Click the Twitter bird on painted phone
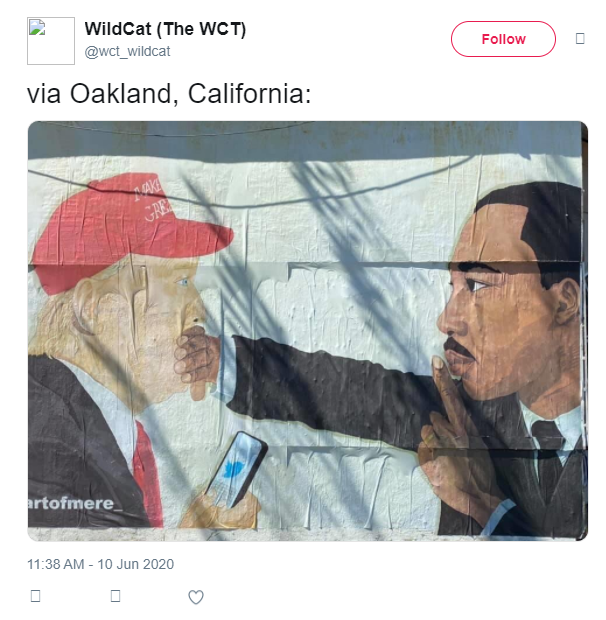This screenshot has height=620, width=606. (234, 469)
